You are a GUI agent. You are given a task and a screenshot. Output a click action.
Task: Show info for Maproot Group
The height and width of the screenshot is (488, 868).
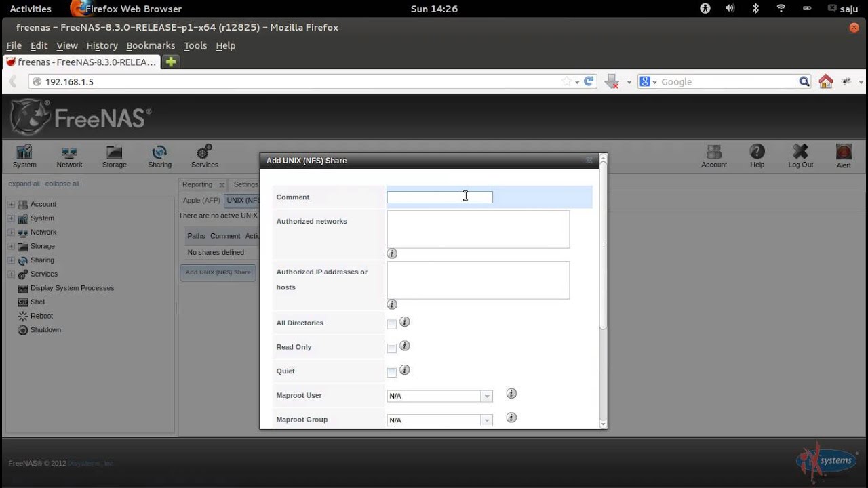coord(511,418)
